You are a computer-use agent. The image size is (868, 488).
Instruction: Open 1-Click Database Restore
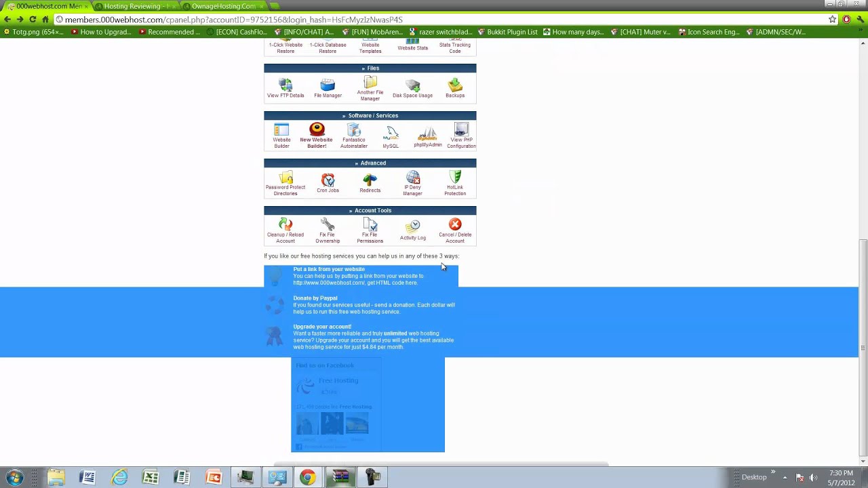pyautogui.click(x=328, y=47)
